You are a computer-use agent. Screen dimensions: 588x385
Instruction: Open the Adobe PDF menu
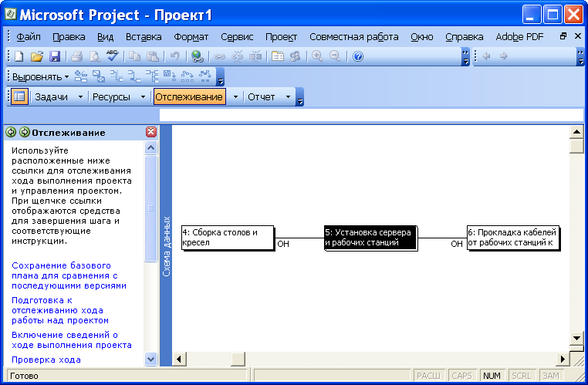(519, 37)
